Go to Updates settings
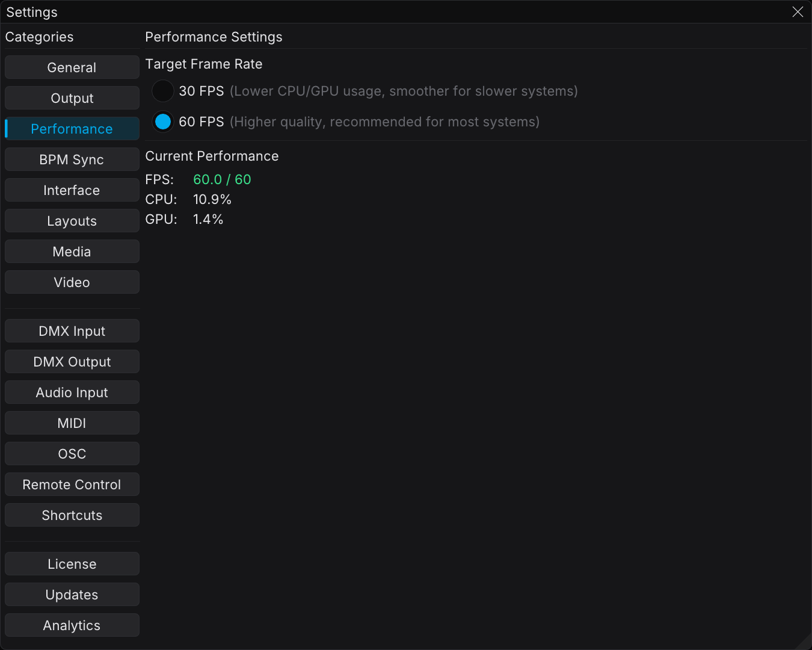 [72, 595]
